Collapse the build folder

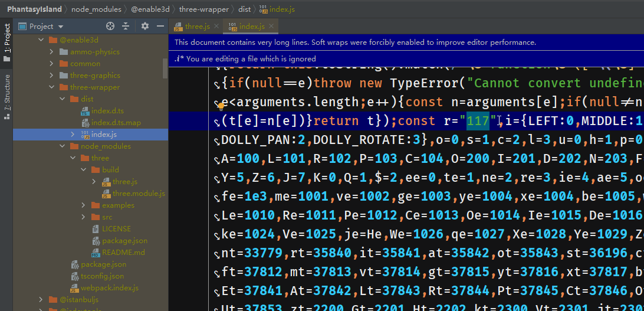point(83,170)
